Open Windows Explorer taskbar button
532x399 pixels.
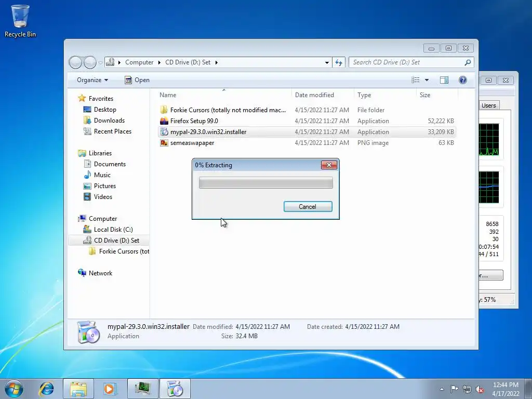point(78,389)
